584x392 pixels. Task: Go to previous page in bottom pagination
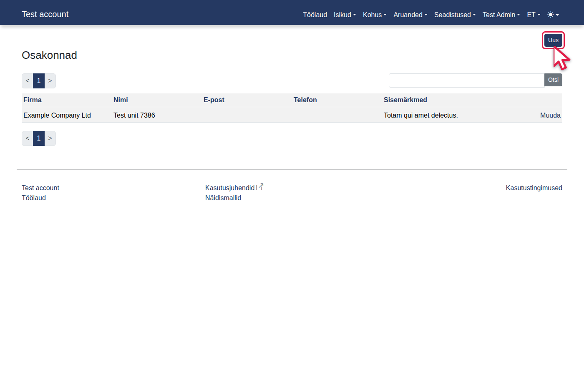28,138
